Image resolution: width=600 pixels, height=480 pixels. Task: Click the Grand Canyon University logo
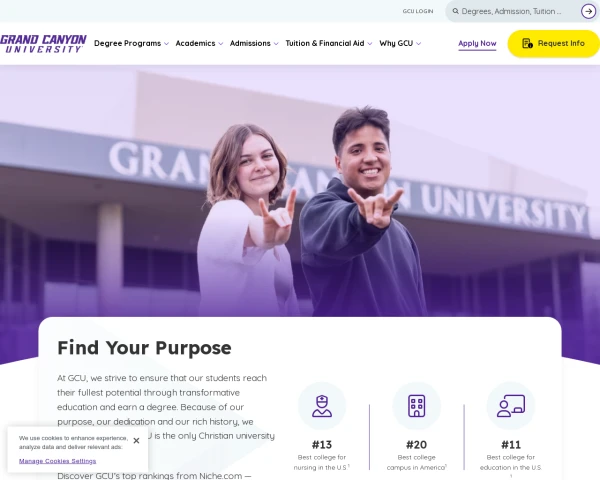tap(43, 44)
